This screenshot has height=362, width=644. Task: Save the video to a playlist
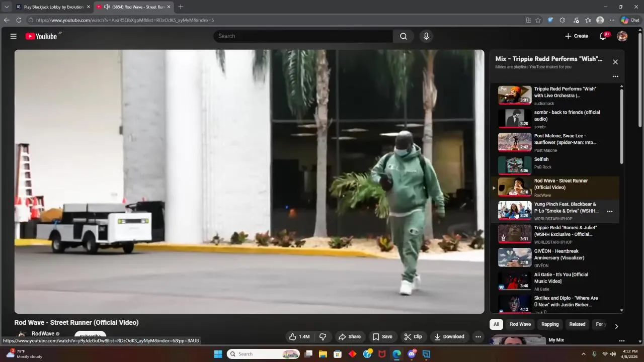(x=382, y=337)
